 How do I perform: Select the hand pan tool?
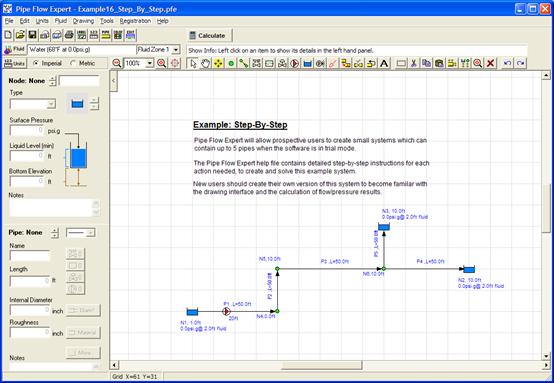pos(206,63)
